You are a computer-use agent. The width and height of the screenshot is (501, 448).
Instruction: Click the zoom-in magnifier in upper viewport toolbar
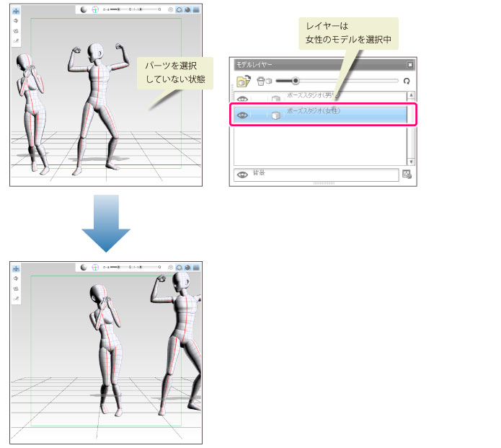[159, 10]
